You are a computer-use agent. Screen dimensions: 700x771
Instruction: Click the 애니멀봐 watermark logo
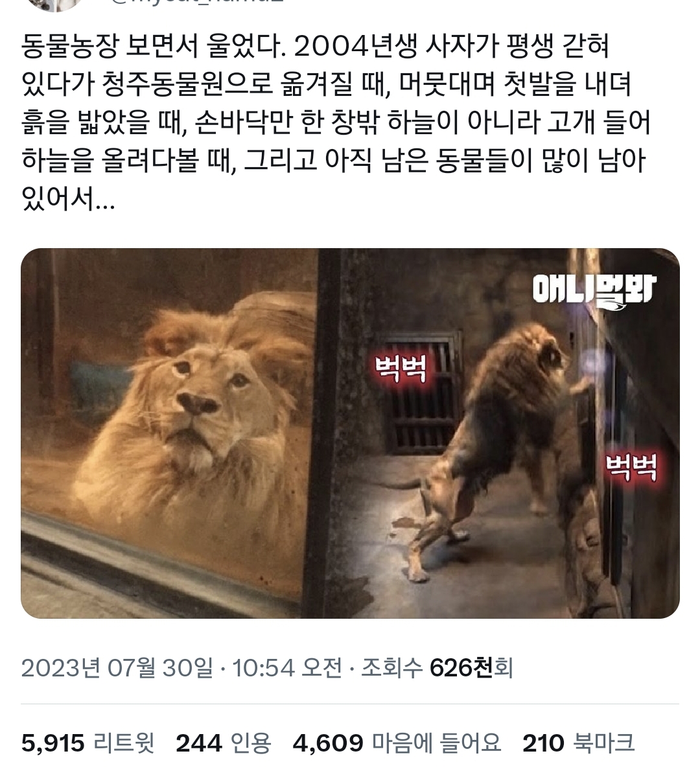(594, 291)
